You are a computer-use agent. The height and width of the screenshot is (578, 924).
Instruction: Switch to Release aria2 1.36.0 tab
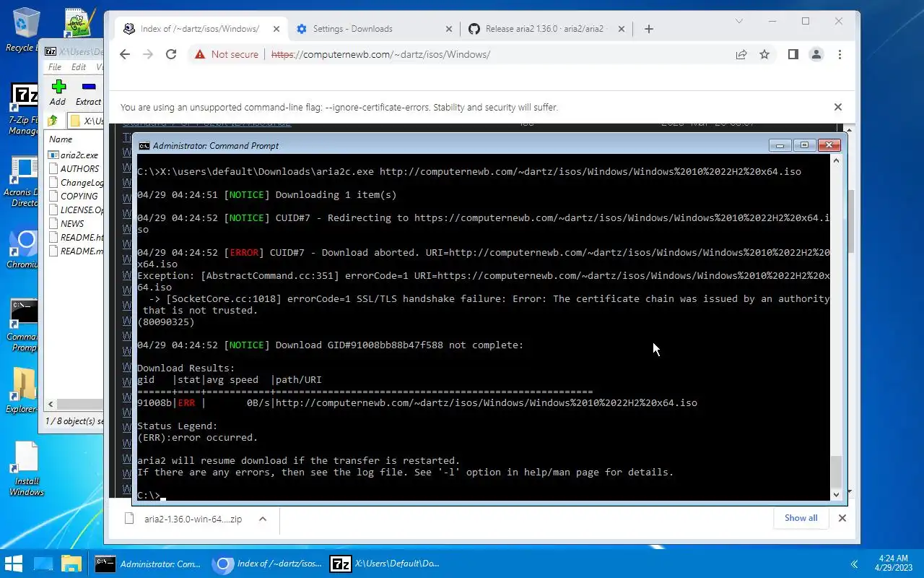(545, 29)
